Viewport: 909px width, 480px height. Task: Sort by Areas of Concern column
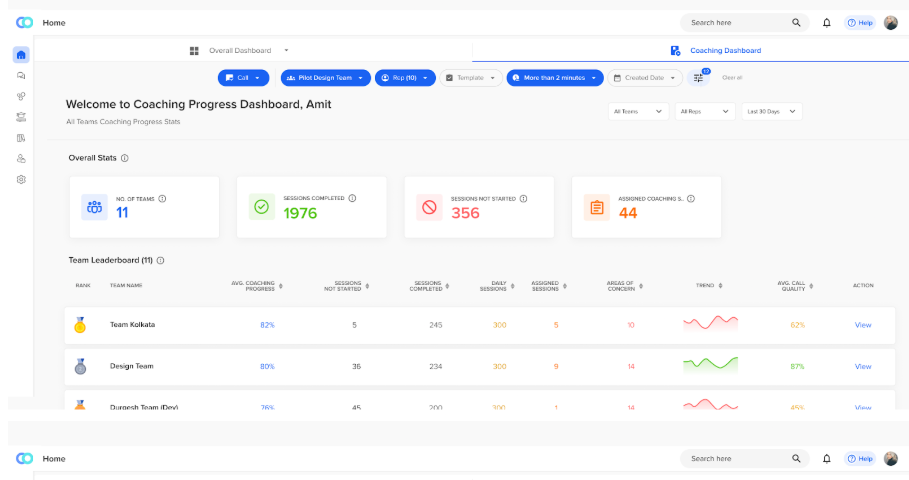pyautogui.click(x=641, y=286)
